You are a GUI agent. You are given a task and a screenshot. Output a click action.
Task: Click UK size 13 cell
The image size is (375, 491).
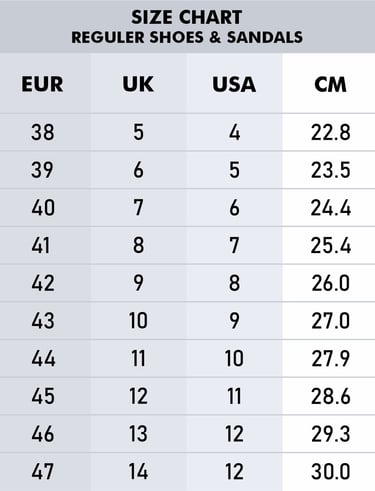click(x=138, y=434)
